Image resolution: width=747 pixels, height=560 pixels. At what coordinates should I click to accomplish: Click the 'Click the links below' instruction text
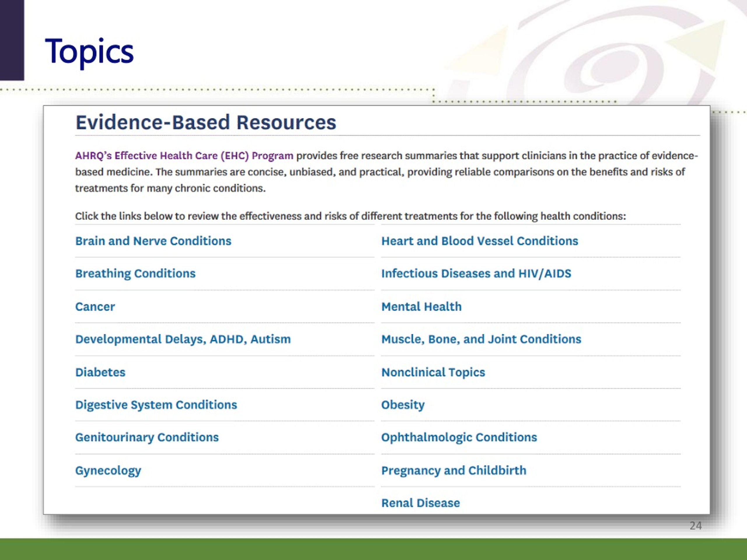(x=350, y=216)
